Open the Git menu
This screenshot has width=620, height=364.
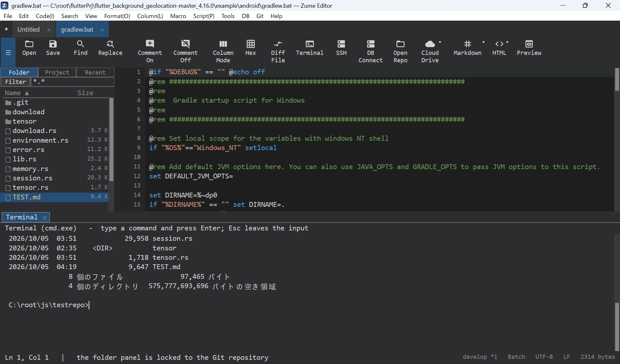click(x=260, y=16)
